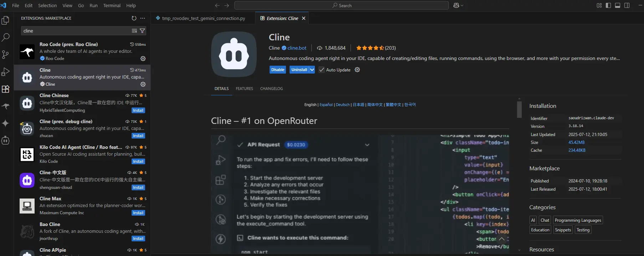Open manage gear beside Auto Update
Image resolution: width=644 pixels, height=256 pixels.
(x=357, y=70)
